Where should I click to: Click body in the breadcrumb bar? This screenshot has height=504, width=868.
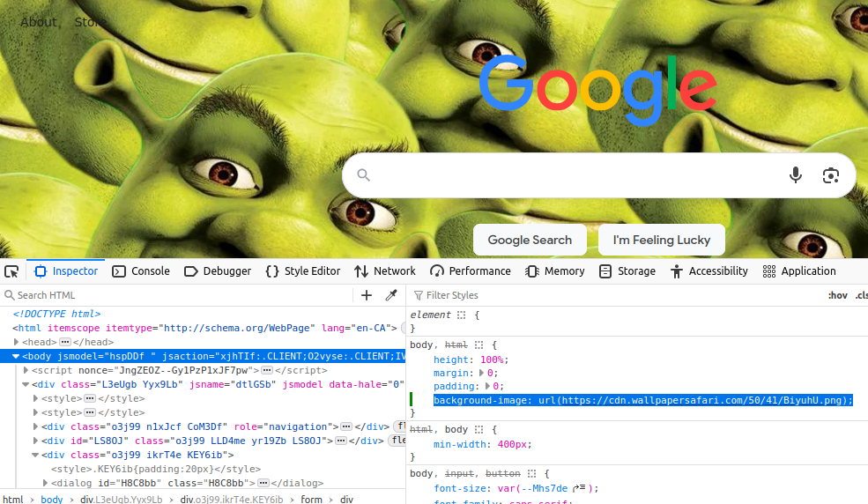coord(51,499)
